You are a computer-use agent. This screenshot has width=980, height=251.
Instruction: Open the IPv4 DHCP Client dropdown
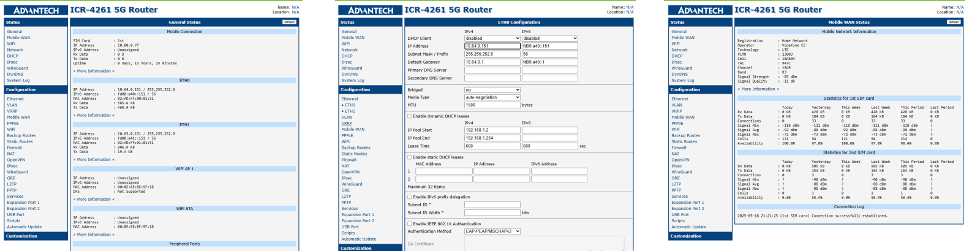point(492,38)
